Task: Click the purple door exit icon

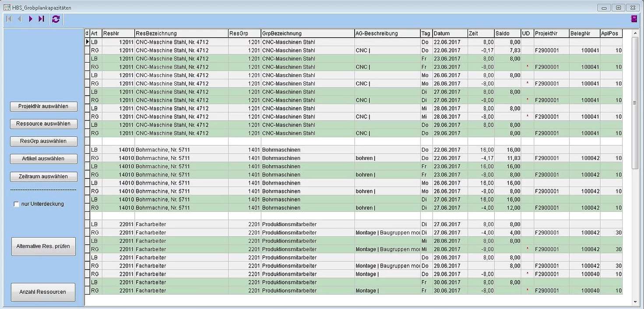Action: pos(633,19)
